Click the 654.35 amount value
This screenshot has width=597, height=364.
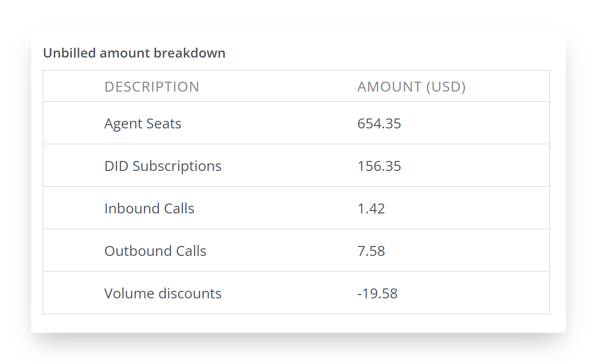point(379,124)
